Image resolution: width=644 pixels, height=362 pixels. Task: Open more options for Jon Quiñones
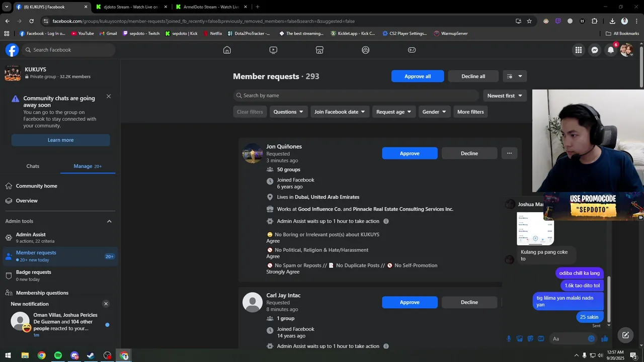pos(509,153)
